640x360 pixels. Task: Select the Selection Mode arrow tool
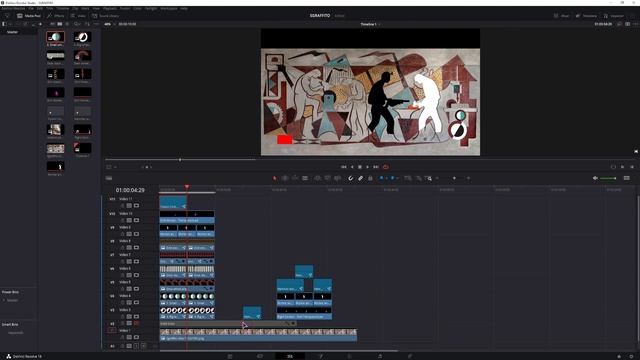click(275, 178)
